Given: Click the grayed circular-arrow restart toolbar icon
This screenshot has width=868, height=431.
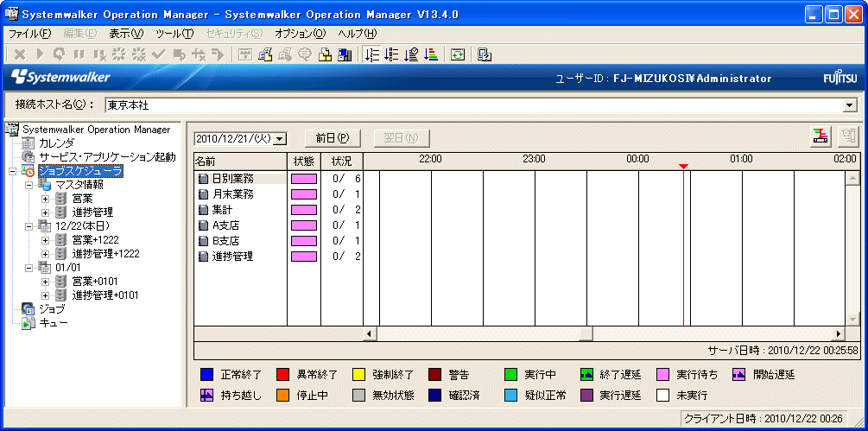Looking at the screenshot, I should coord(60,54).
